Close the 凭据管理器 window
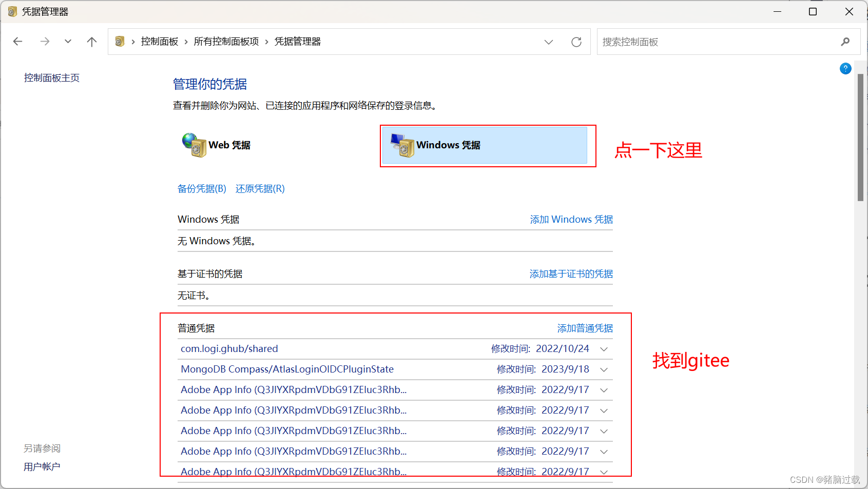This screenshot has height=489, width=868. click(x=849, y=11)
